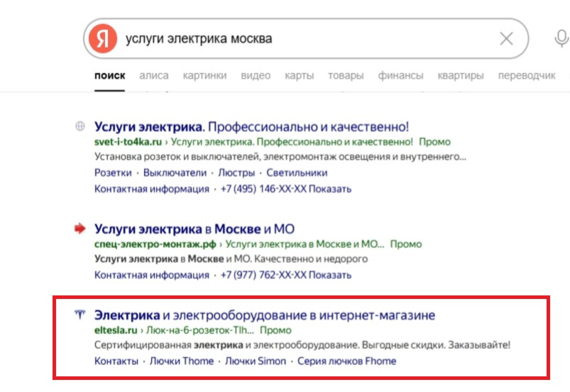
Task: Click 'Промо' label of спец-электро-монтаж.рф result
Action: click(406, 244)
